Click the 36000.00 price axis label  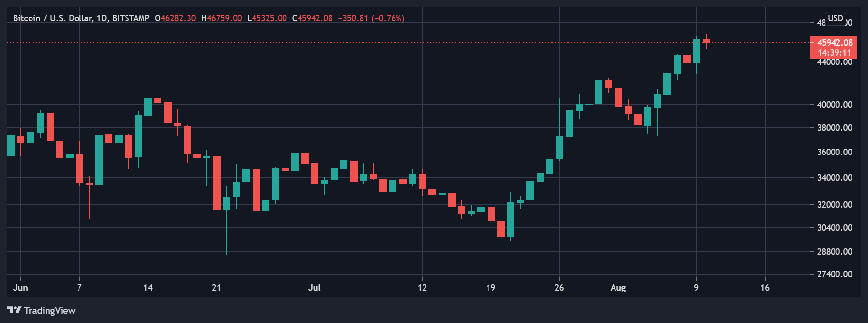pyautogui.click(x=835, y=152)
